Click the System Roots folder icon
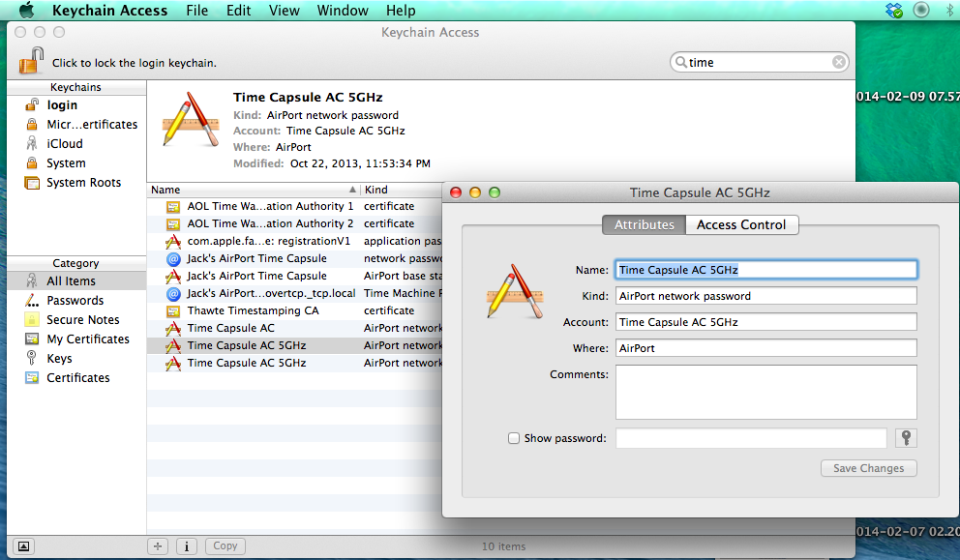The image size is (960, 560). [x=32, y=183]
